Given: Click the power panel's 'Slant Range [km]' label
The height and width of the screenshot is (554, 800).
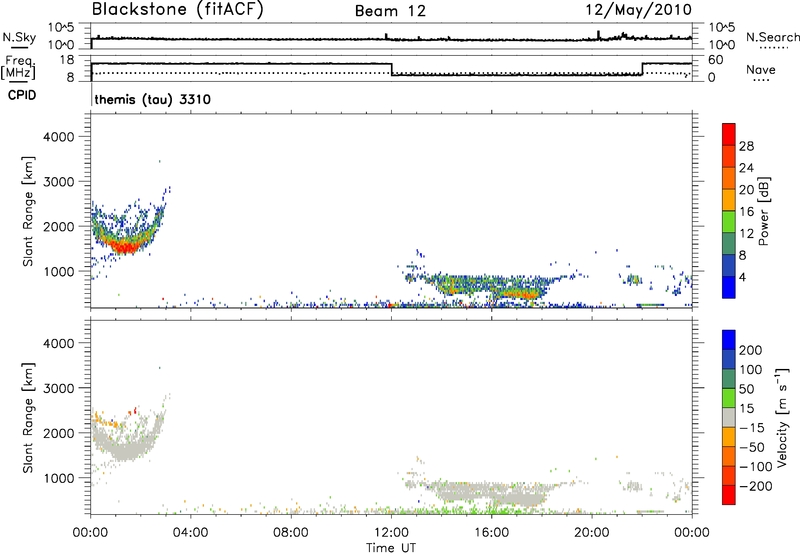Looking at the screenshot, I should pyautogui.click(x=28, y=211).
